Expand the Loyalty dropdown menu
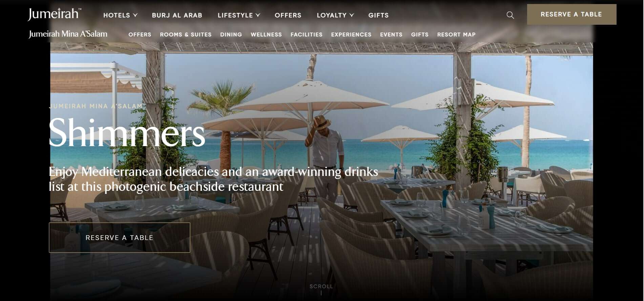Viewport: 644px width, 301px height. point(335,15)
